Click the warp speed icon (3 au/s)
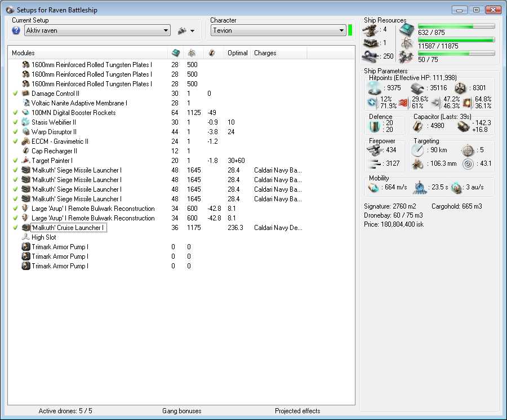This screenshot has height=420, width=507. [457, 187]
